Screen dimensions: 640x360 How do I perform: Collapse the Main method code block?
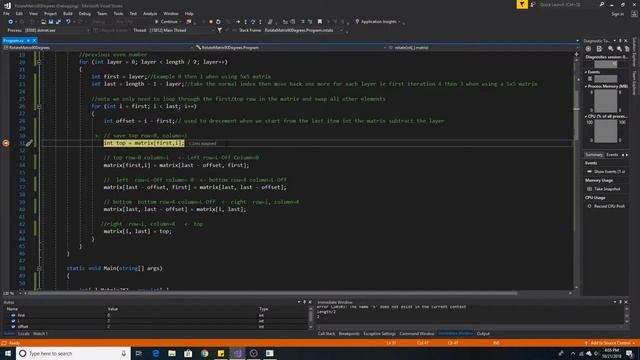pyautogui.click(x=39, y=269)
